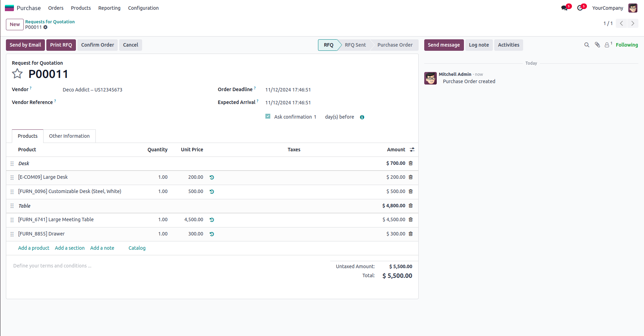Click the Add a section link
The image size is (644, 336).
tap(70, 248)
